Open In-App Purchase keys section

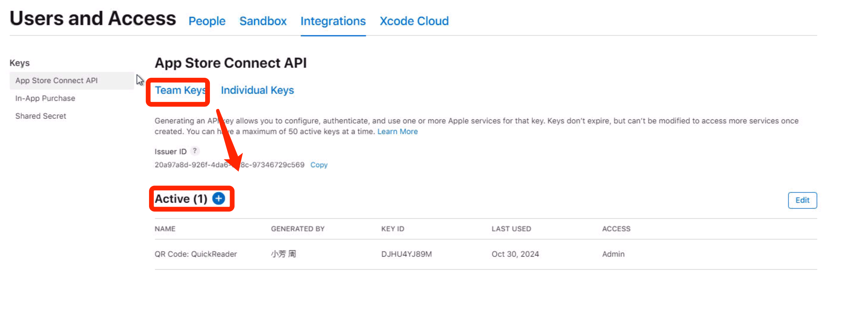[x=45, y=98]
